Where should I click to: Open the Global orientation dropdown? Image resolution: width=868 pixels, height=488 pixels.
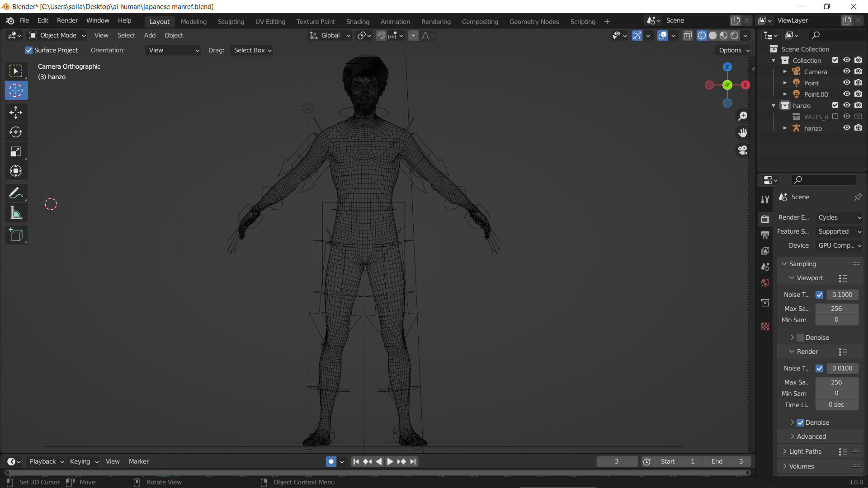coord(330,35)
